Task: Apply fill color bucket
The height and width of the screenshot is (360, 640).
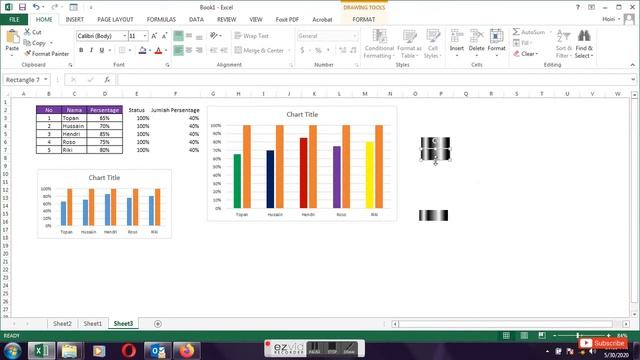Action: pyautogui.click(x=142, y=50)
